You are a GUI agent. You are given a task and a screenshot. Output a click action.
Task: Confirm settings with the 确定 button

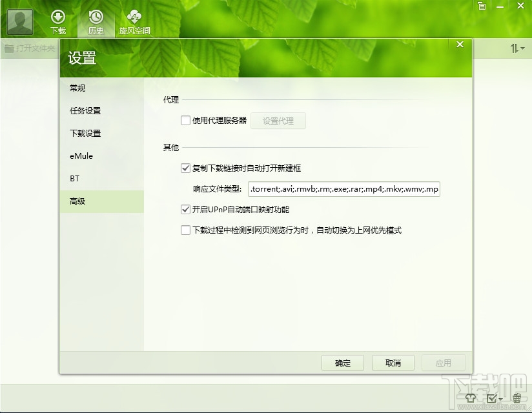[342, 363]
